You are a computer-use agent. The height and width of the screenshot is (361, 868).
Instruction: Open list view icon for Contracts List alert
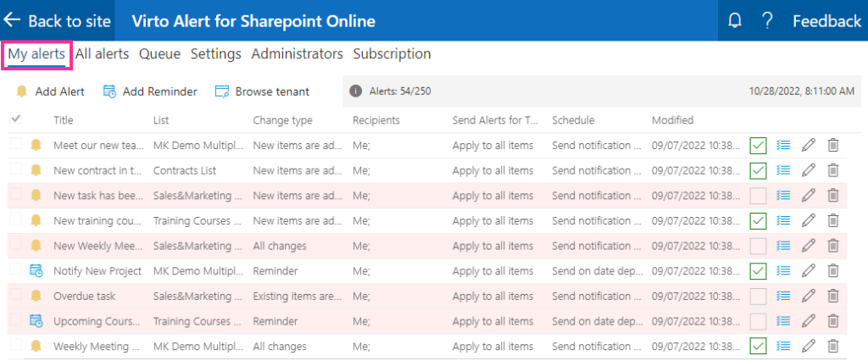(783, 170)
